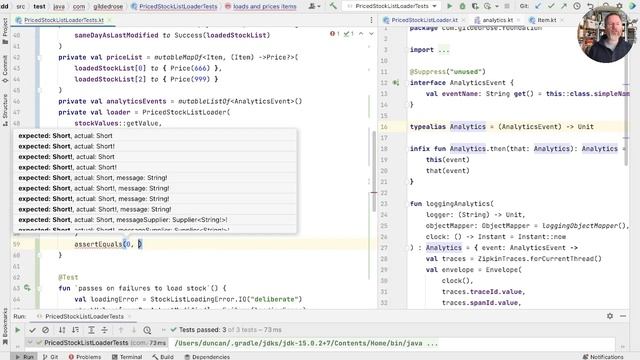The image size is (640, 360).
Task: Open the code-with-me user icon
Action: click(x=312, y=6)
